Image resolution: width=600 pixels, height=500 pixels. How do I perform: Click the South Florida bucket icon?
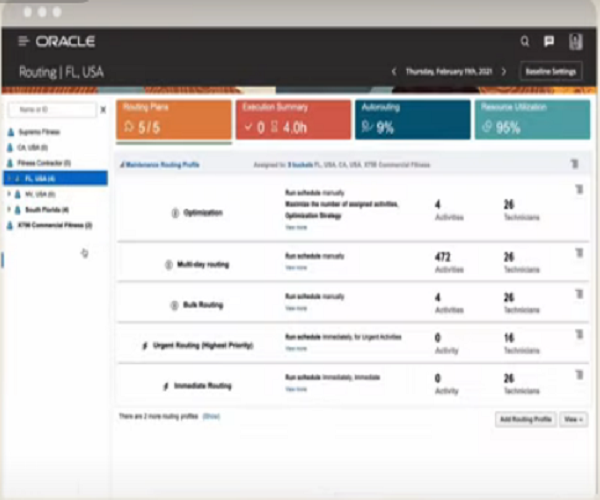18,210
